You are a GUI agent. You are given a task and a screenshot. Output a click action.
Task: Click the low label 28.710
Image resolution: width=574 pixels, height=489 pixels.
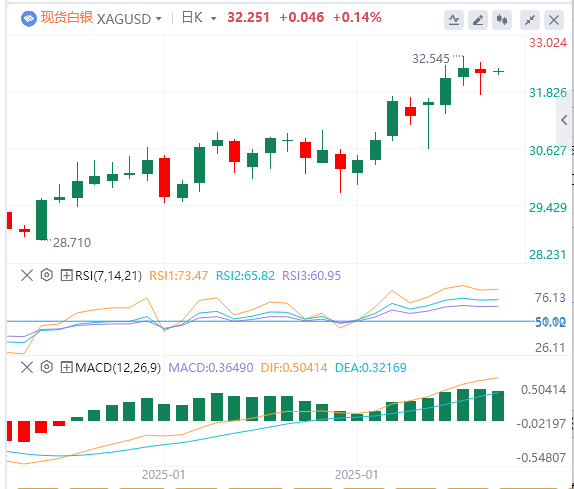[72, 242]
